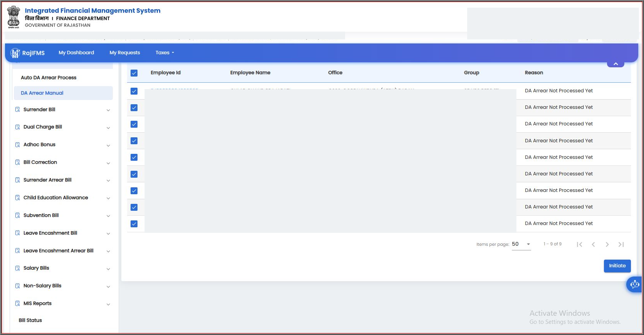Open the Taxes dropdown menu
The height and width of the screenshot is (335, 644).
[x=165, y=53]
